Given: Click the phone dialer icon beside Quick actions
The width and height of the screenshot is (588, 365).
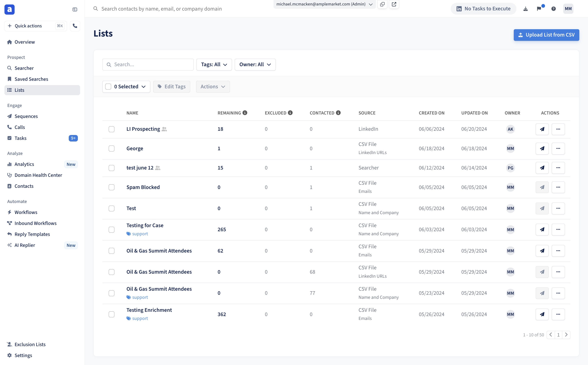Looking at the screenshot, I should point(75,26).
